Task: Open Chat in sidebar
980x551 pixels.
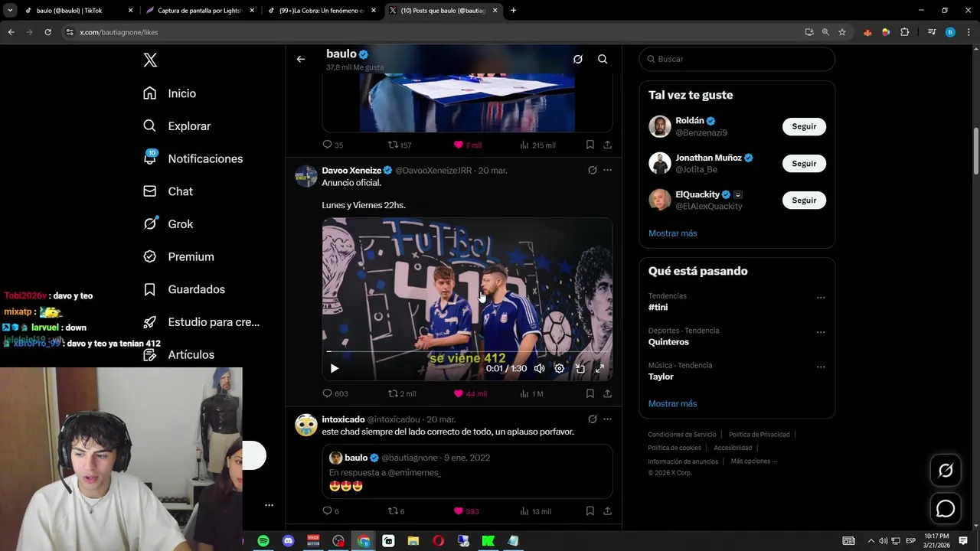Action: 168,191
